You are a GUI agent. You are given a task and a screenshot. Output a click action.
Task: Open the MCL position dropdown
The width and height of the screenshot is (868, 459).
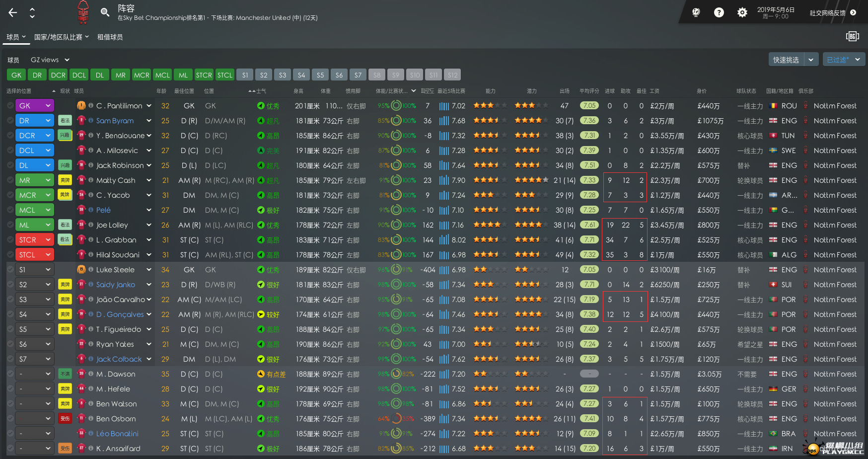coord(35,210)
